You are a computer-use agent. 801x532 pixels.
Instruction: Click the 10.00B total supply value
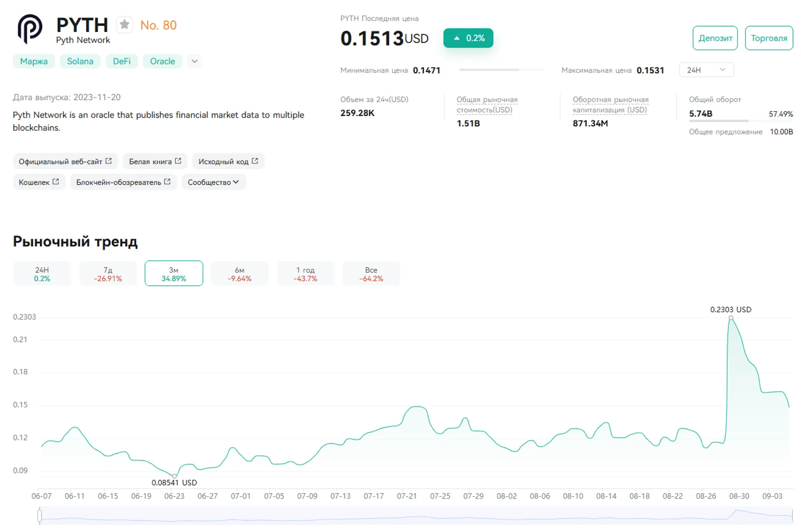781,132
